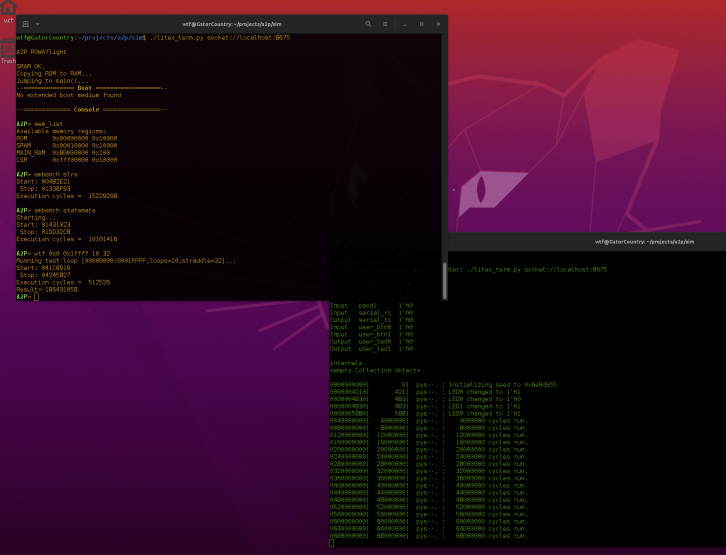Screen dimensions: 726x555
Task: Minimize the front terminal window
Action: click(x=405, y=23)
